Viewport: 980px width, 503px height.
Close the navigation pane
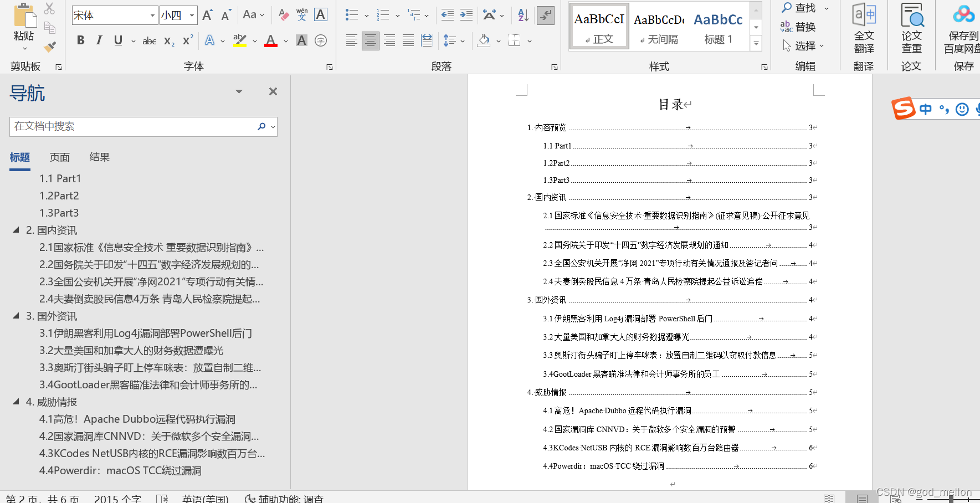tap(273, 91)
